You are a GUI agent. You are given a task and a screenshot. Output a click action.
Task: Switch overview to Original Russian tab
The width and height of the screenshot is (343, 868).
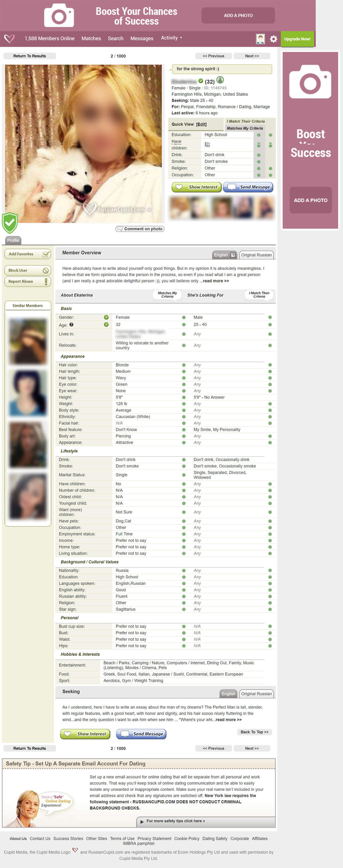pyautogui.click(x=256, y=255)
